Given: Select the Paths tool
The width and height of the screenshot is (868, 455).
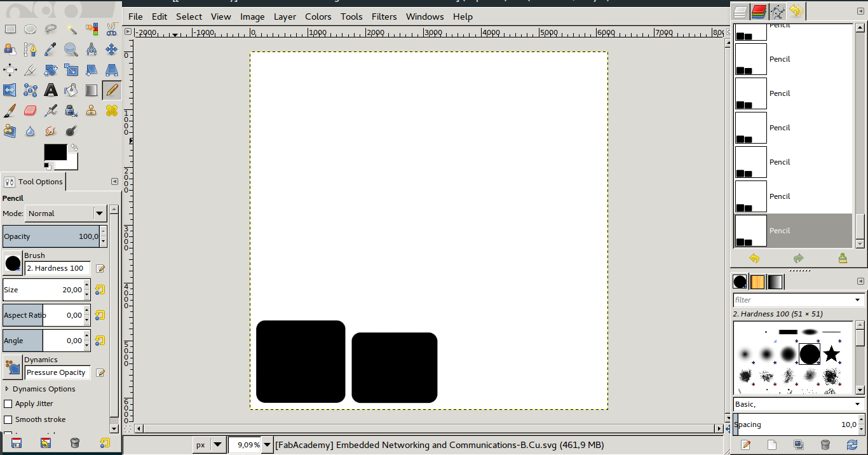Looking at the screenshot, I should coord(30,50).
